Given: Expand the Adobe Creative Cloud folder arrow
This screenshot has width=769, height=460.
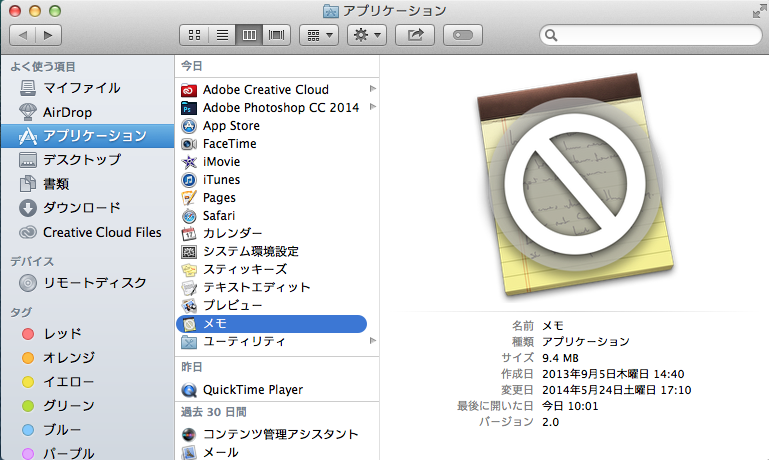Looking at the screenshot, I should 373,89.
